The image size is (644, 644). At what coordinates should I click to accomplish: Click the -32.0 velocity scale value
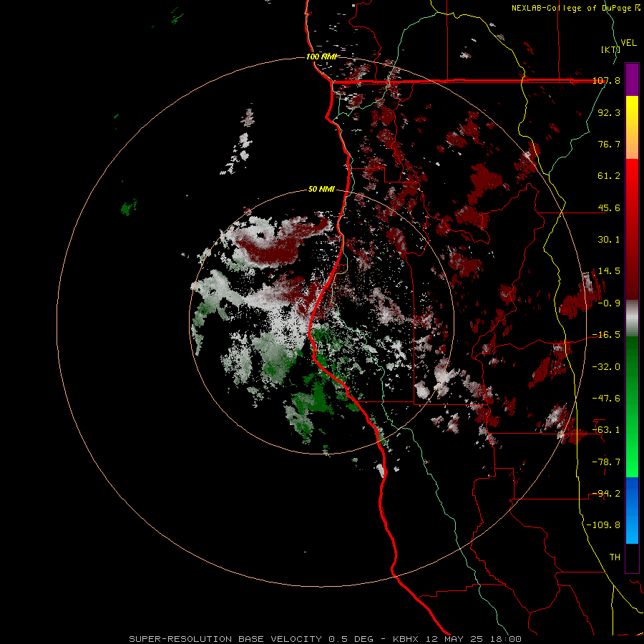click(606, 366)
